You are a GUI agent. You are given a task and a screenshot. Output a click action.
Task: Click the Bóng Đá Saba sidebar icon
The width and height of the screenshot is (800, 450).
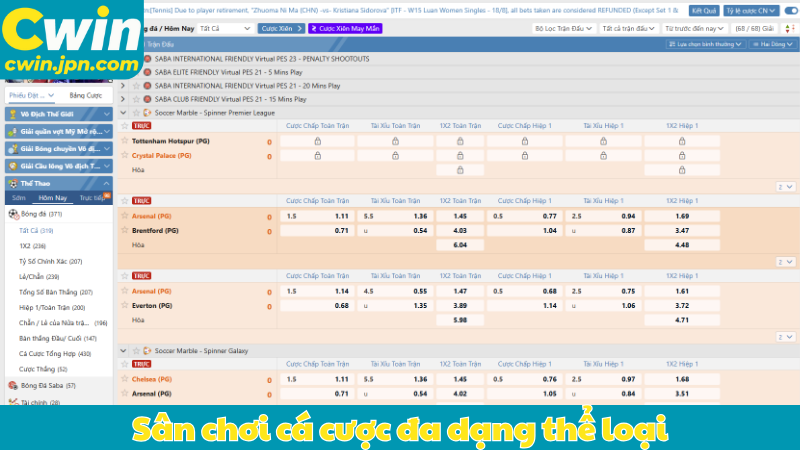pyautogui.click(x=13, y=385)
